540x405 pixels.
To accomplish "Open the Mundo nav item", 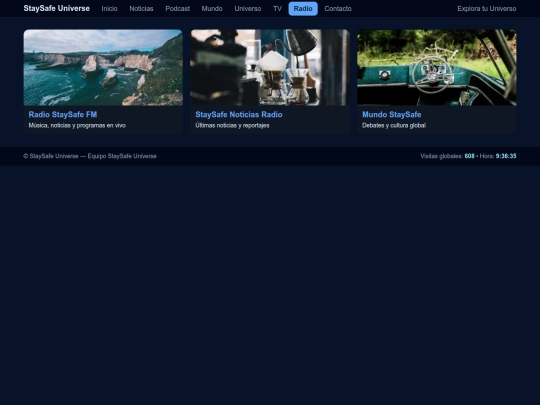I will [x=212, y=9].
